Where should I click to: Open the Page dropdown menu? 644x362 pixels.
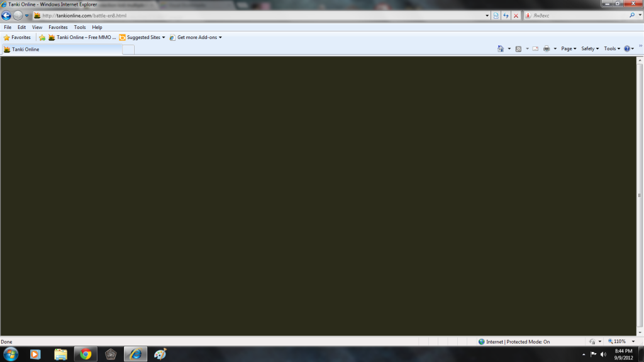pyautogui.click(x=567, y=48)
